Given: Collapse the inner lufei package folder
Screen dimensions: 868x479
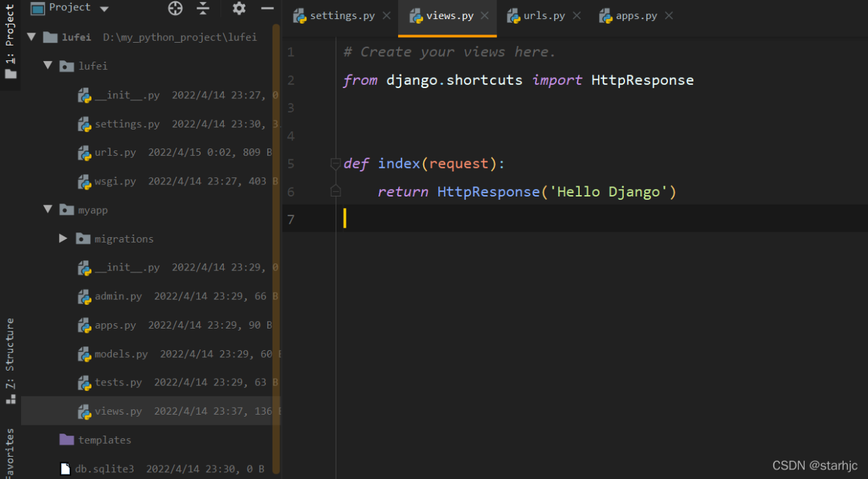Looking at the screenshot, I should point(47,66).
